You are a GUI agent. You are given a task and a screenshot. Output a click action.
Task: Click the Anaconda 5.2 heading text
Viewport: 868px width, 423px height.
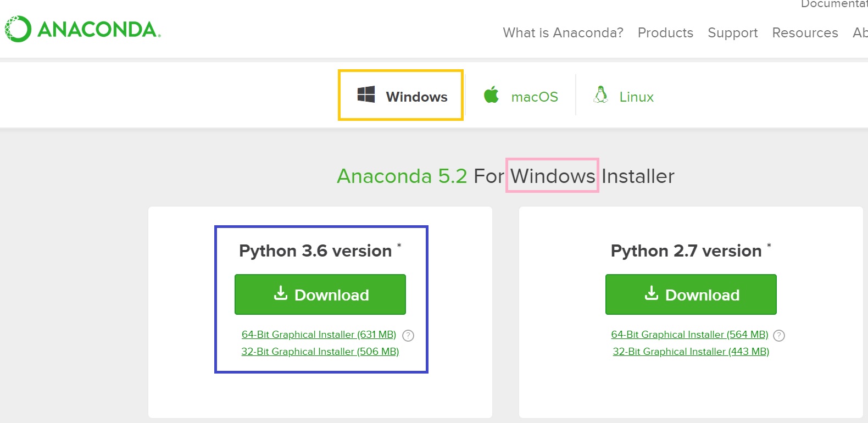click(402, 176)
